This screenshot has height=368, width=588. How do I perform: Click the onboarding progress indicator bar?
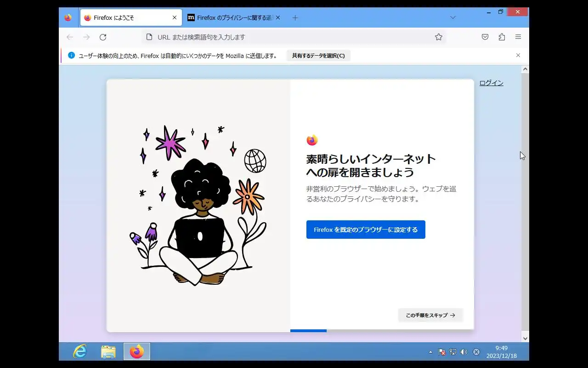coord(382,330)
